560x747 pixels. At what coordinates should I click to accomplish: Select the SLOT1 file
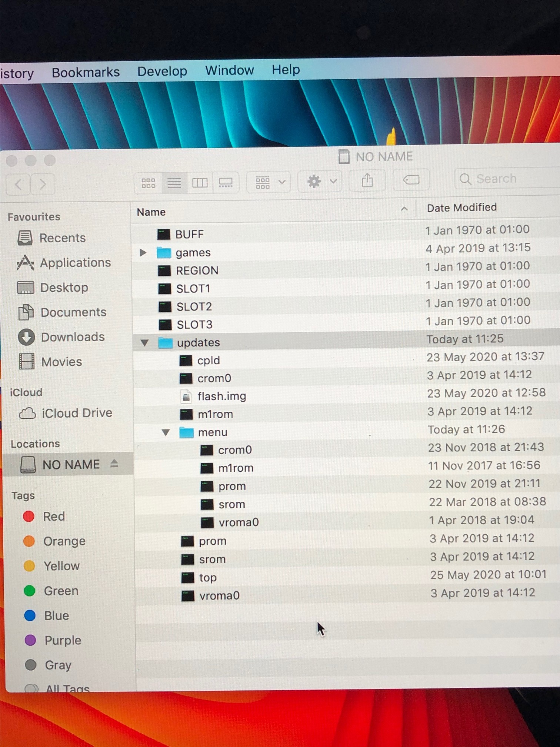click(x=346, y=287)
